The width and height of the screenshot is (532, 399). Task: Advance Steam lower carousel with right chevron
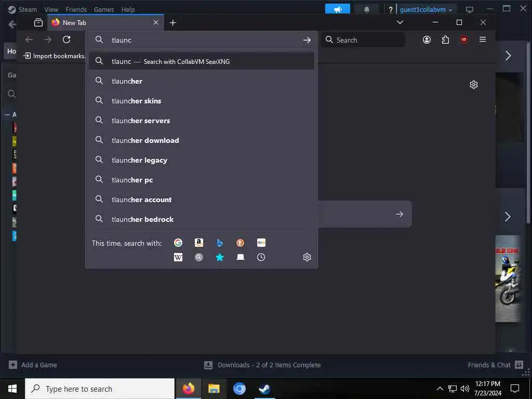point(508,217)
